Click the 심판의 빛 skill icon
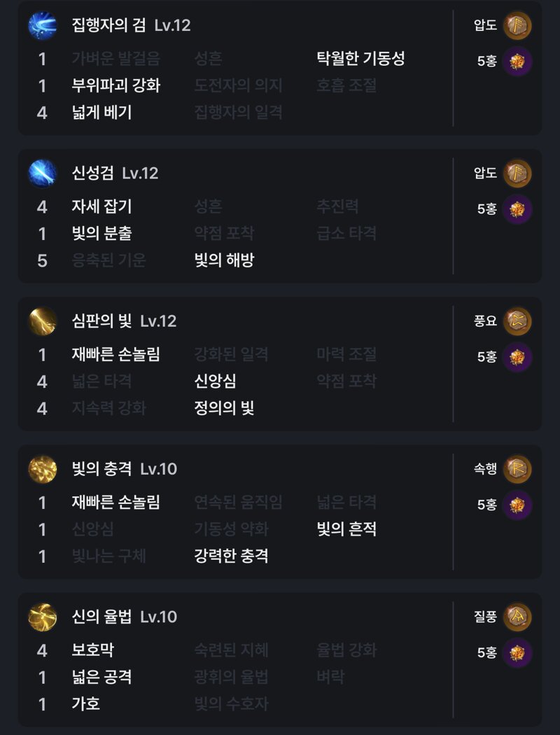The height and width of the screenshot is (735, 560). click(x=43, y=321)
